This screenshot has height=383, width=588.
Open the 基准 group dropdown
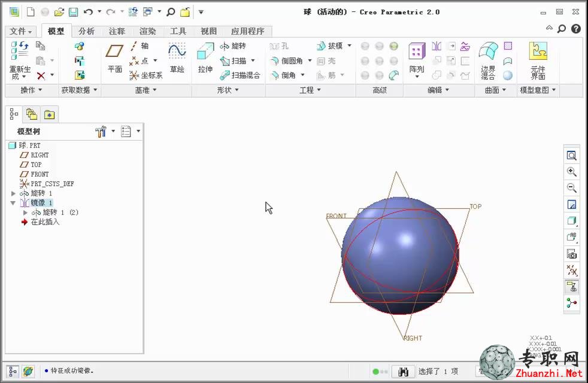[146, 90]
